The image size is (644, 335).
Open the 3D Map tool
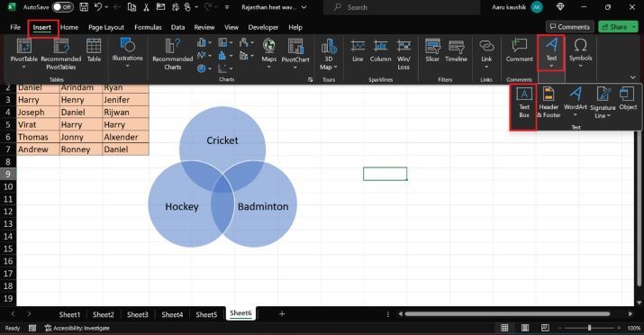click(329, 54)
